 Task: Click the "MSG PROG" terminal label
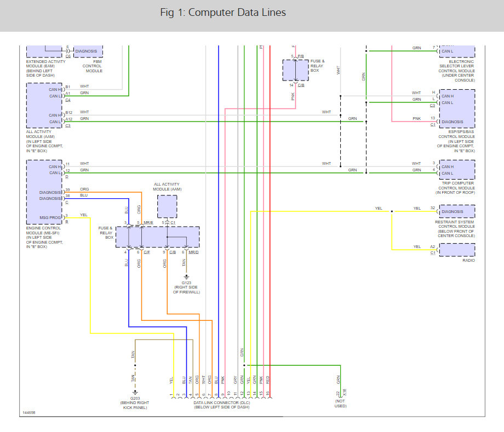coord(50,218)
